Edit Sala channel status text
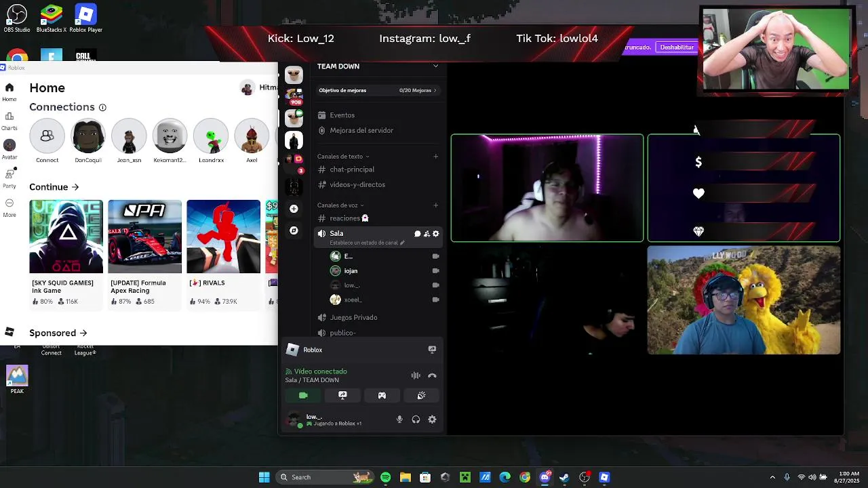 click(x=367, y=243)
